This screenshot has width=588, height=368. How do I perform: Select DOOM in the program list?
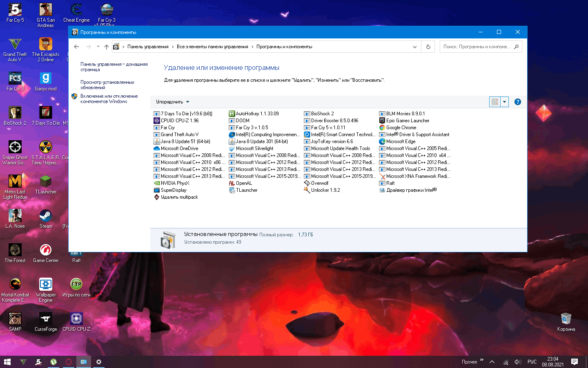(239, 121)
